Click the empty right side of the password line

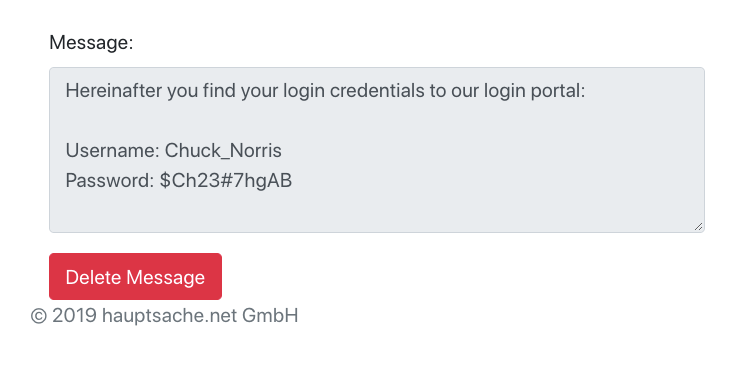point(490,181)
